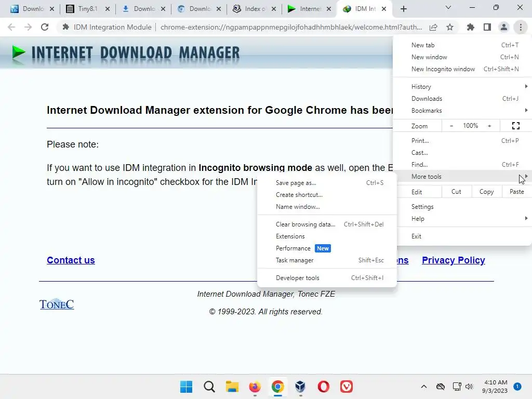Reload the current page
Viewport: 532px width, 399px height.
click(x=45, y=27)
